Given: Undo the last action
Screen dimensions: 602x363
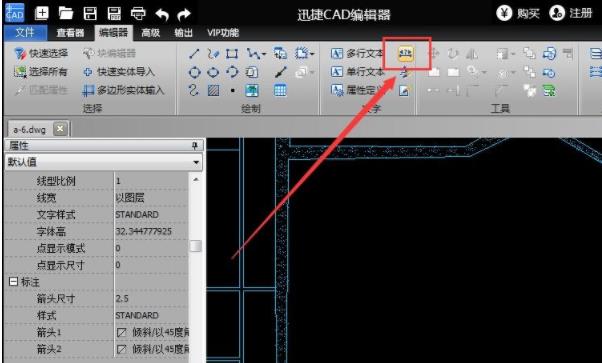Looking at the screenshot, I should click(162, 15).
